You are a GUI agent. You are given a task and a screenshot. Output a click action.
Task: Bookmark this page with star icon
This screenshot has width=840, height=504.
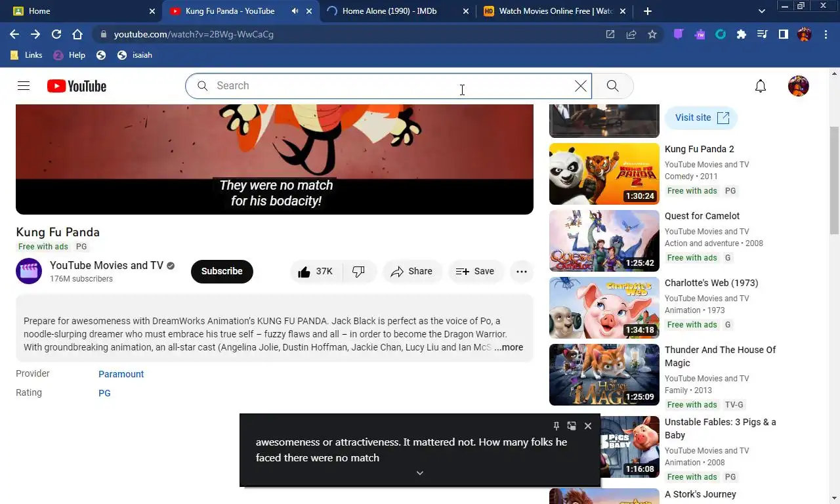[x=652, y=34]
